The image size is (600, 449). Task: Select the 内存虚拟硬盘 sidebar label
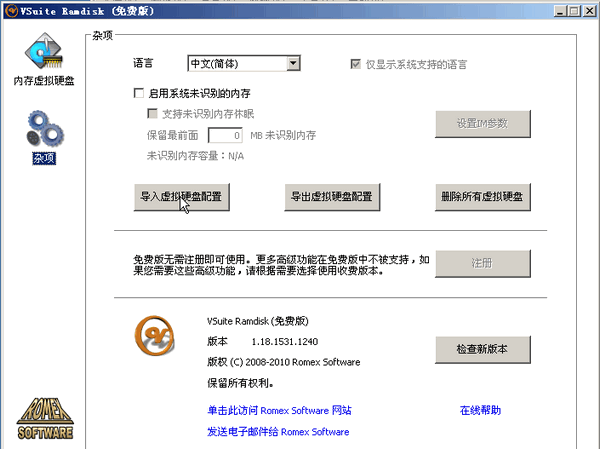click(44, 81)
